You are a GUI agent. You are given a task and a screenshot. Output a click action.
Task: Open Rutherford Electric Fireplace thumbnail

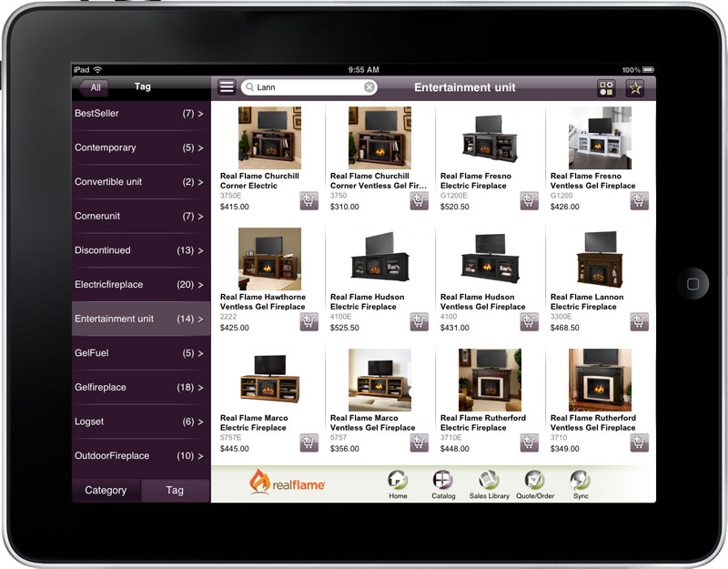(490, 380)
